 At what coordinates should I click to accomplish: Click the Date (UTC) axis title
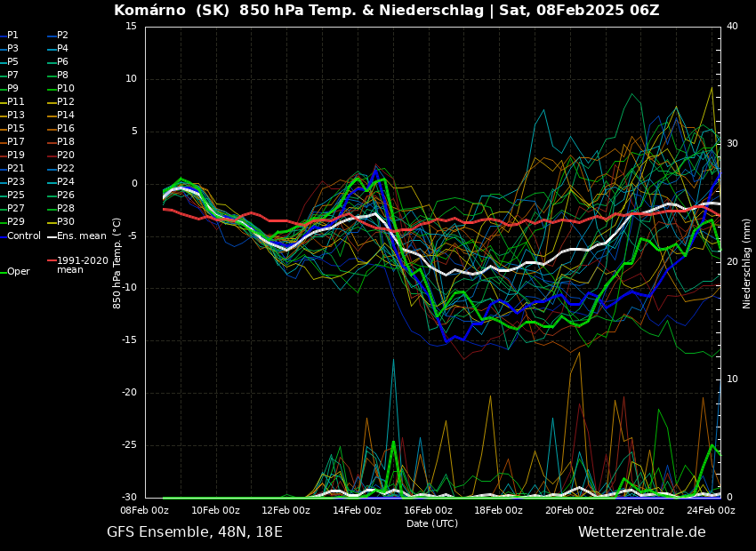[x=432, y=523]
